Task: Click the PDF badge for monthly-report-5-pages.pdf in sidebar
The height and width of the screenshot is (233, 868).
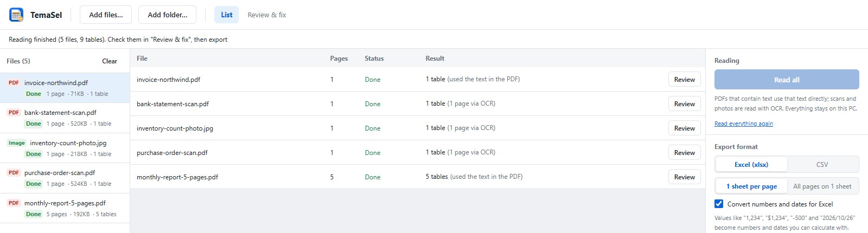Action: [x=14, y=203]
